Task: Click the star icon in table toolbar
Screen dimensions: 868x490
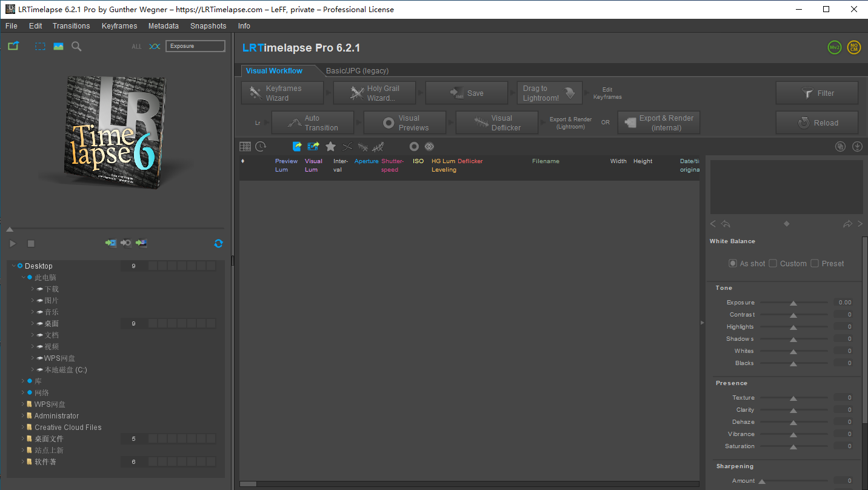Action: pyautogui.click(x=330, y=146)
